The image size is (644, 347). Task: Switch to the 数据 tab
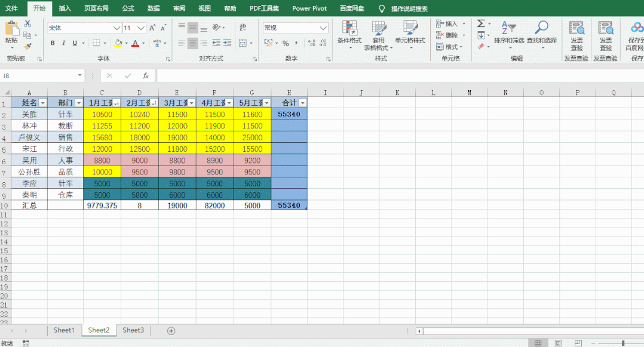pos(154,8)
